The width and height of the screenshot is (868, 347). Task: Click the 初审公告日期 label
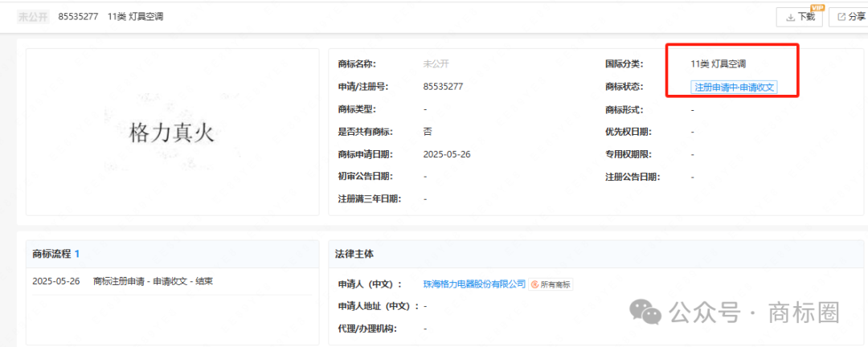[366, 177]
